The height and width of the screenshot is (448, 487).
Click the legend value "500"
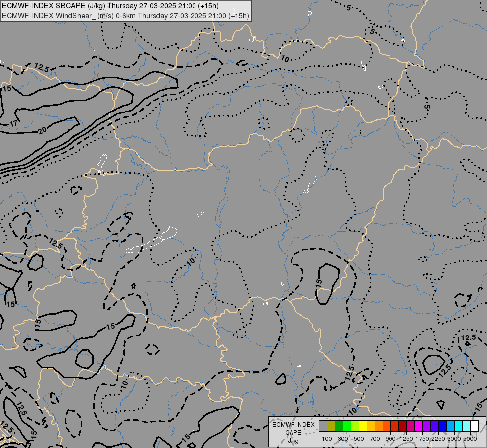coord(359,439)
